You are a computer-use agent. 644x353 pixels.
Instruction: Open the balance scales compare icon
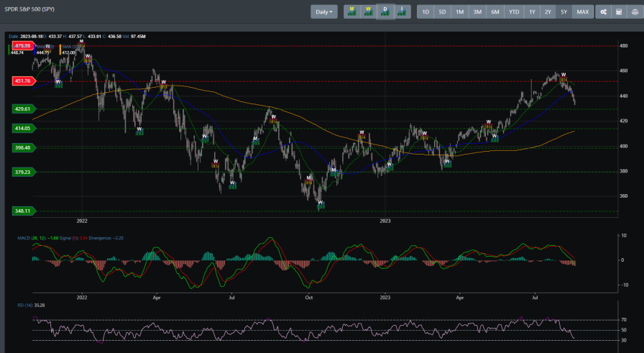pyautogui.click(x=635, y=12)
